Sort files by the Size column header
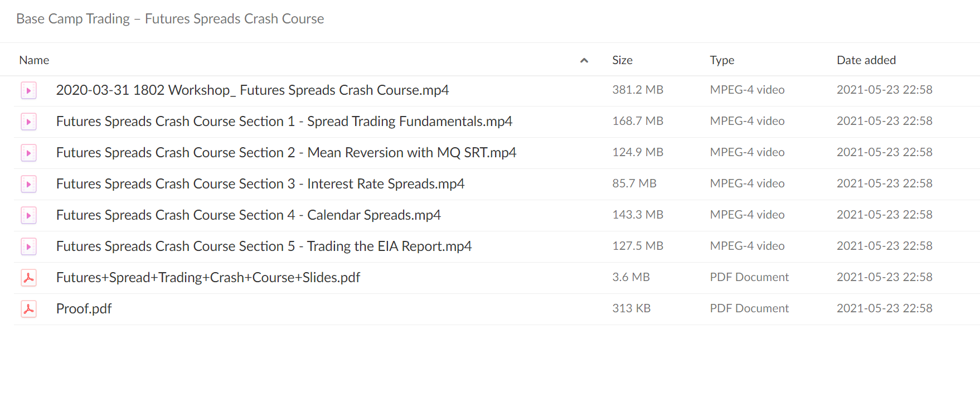This screenshot has height=416, width=980. click(x=622, y=60)
